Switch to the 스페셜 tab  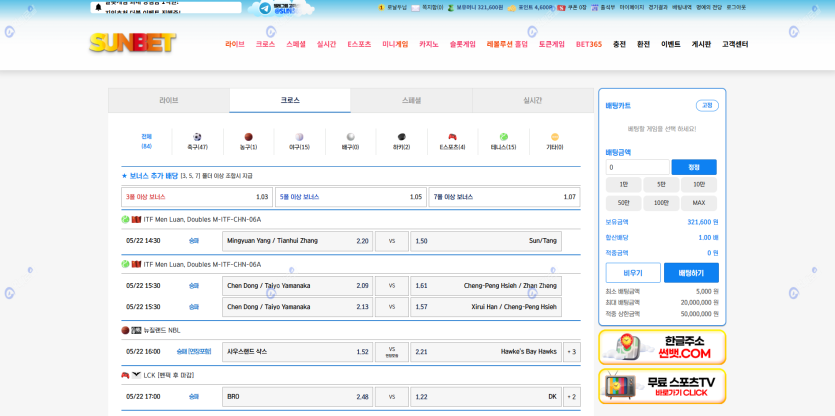[x=411, y=100]
